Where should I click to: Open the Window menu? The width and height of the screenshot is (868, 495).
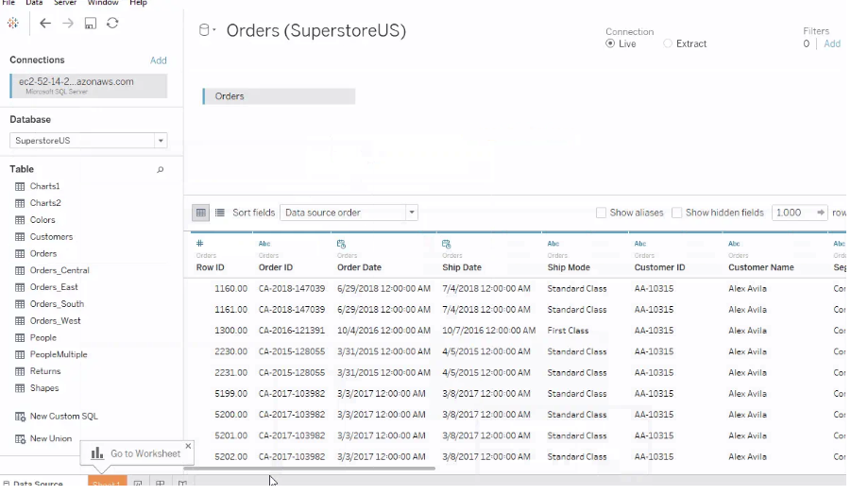103,3
